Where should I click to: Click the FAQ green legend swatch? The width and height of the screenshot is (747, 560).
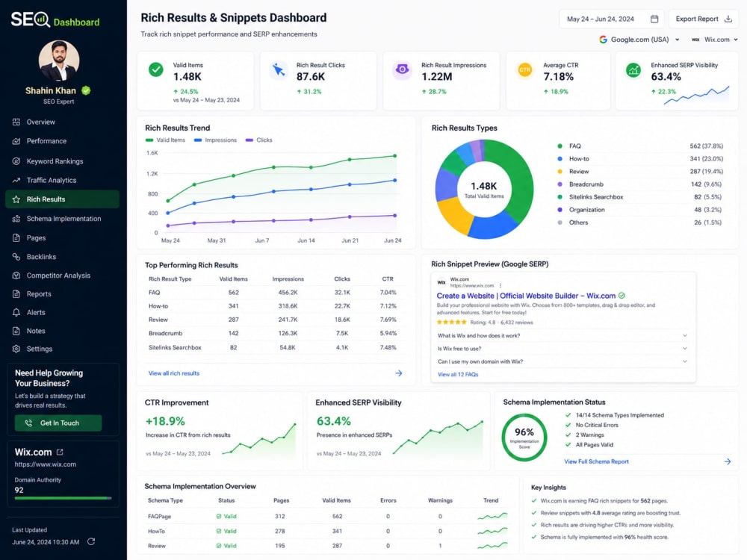560,146
